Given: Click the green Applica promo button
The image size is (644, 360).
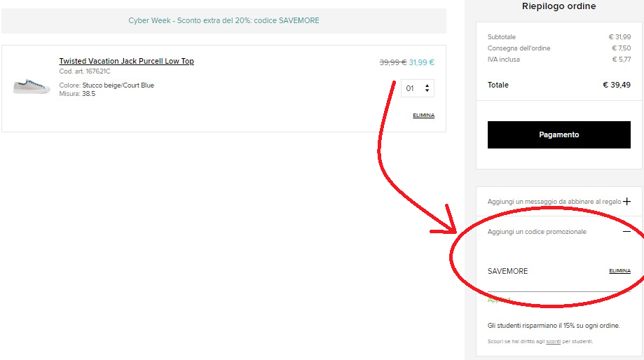Looking at the screenshot, I should [498, 300].
